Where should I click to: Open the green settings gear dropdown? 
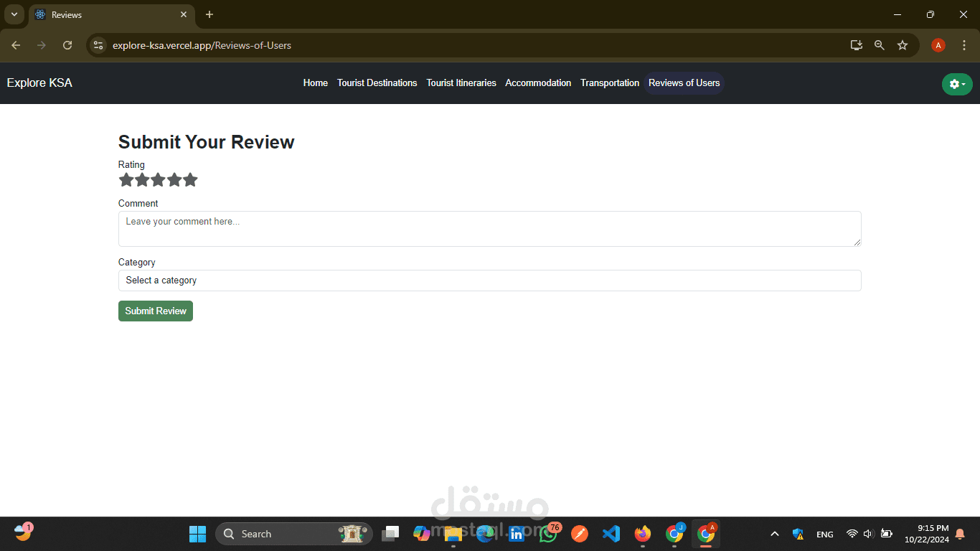point(957,84)
